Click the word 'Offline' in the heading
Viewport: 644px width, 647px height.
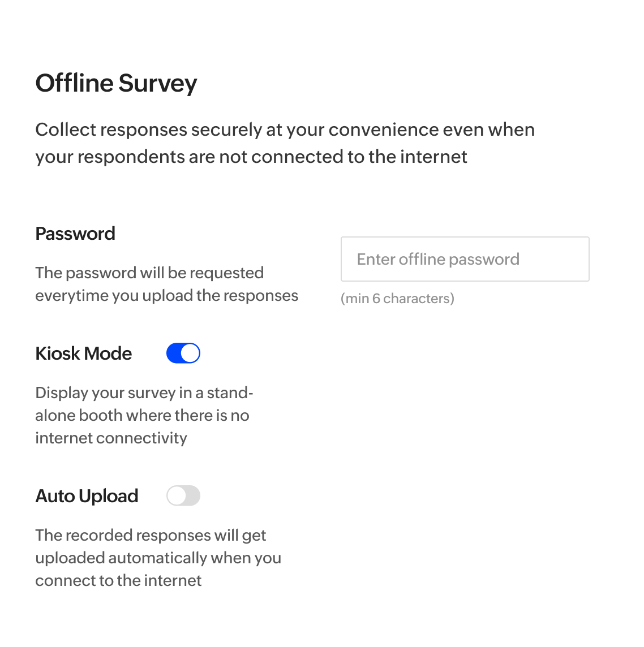tap(74, 83)
